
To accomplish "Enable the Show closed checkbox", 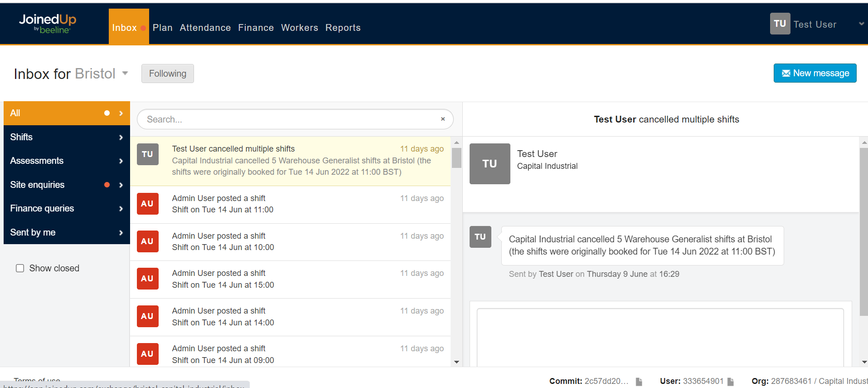I will (20, 268).
